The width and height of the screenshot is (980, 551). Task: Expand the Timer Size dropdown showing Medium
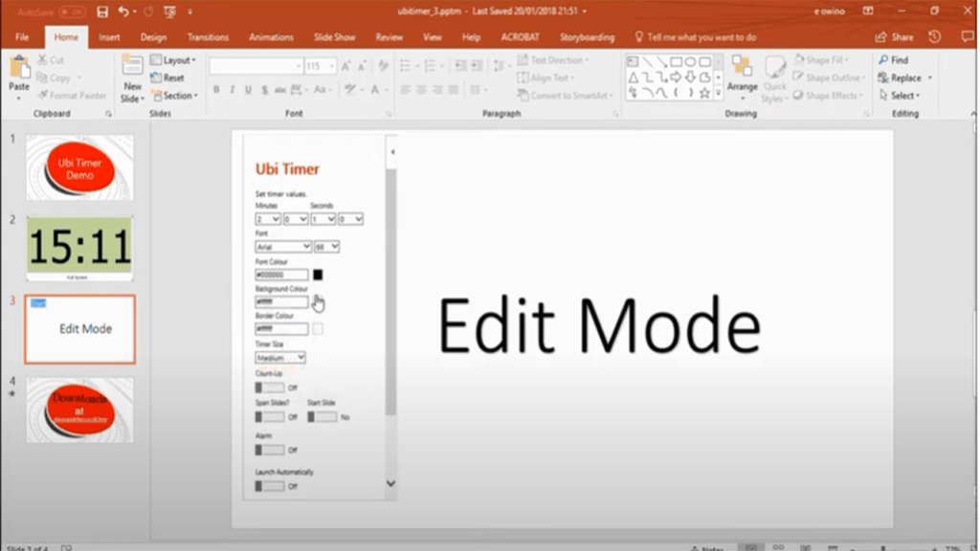278,357
